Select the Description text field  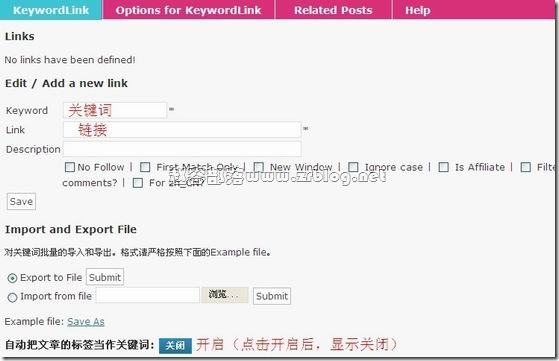coord(182,149)
